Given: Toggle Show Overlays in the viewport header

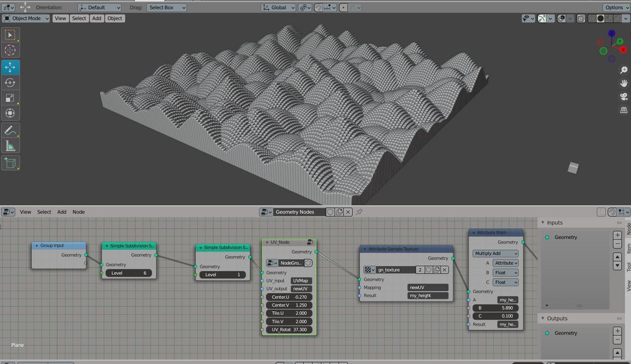Looking at the screenshot, I should (x=560, y=18).
